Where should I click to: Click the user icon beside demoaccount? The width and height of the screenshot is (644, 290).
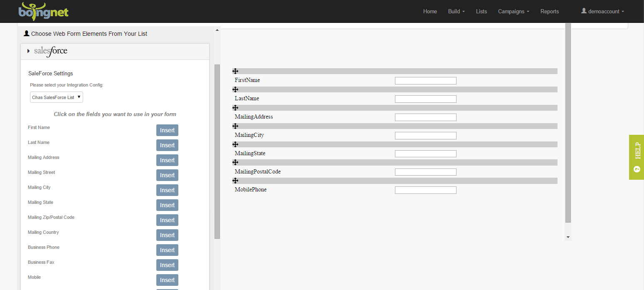pyautogui.click(x=584, y=11)
